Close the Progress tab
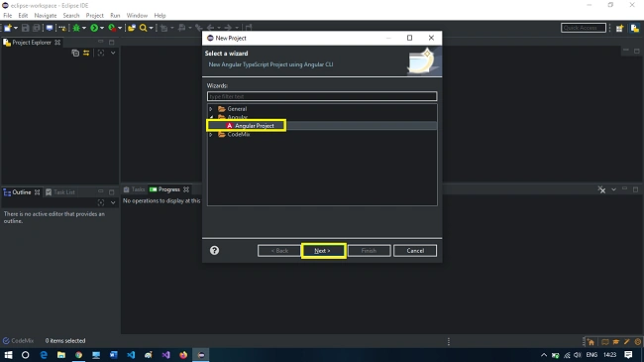 [186, 189]
